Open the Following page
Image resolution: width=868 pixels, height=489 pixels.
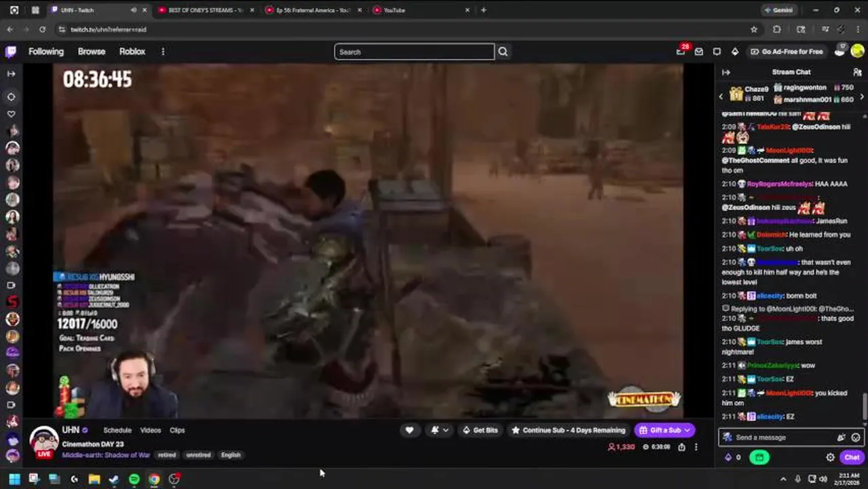point(46,52)
